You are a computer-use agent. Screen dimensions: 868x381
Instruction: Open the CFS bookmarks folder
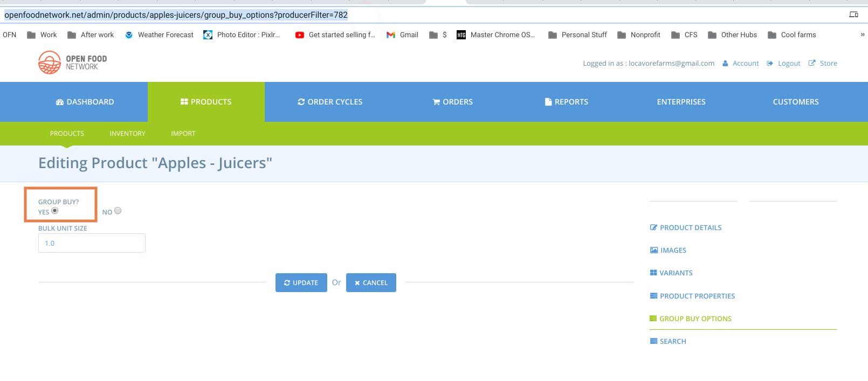click(684, 34)
